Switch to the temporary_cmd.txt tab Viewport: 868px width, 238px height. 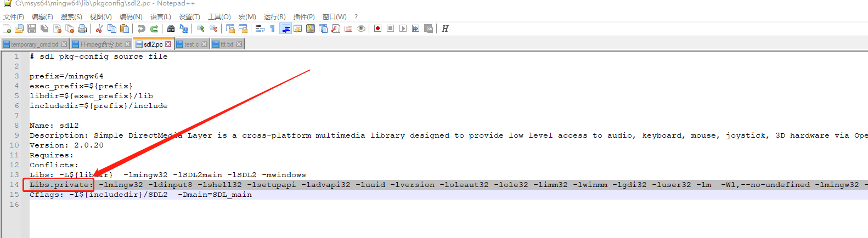[x=34, y=44]
